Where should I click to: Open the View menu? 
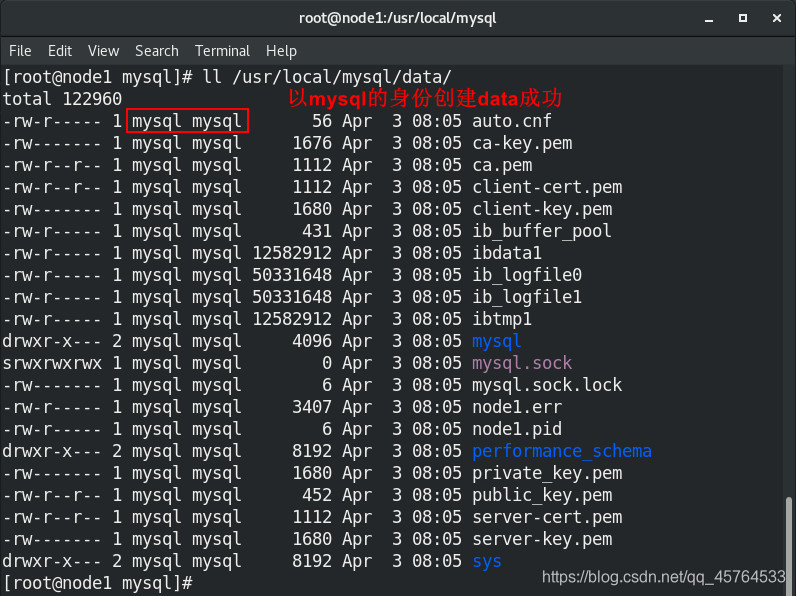pyautogui.click(x=104, y=51)
